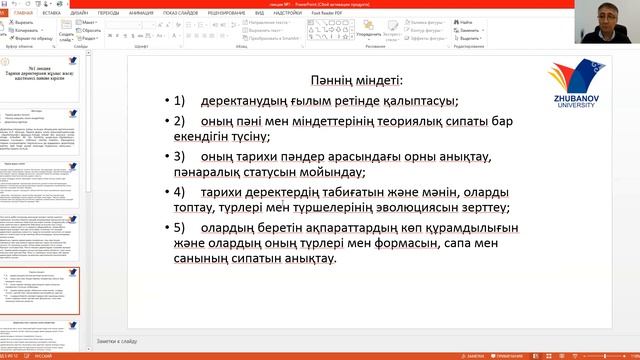This screenshot has height=360, width=640.
Task: Select first slide thumbnail titled №1 лекция
Action: point(40,79)
